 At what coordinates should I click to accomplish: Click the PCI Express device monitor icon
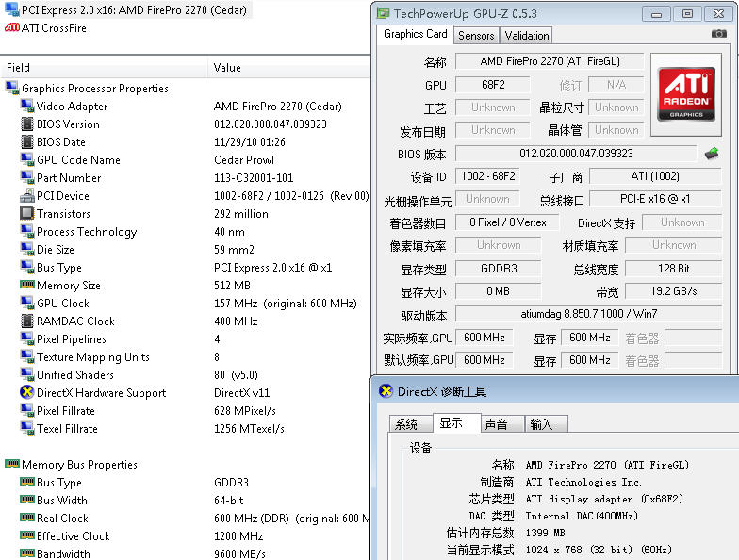[11, 9]
